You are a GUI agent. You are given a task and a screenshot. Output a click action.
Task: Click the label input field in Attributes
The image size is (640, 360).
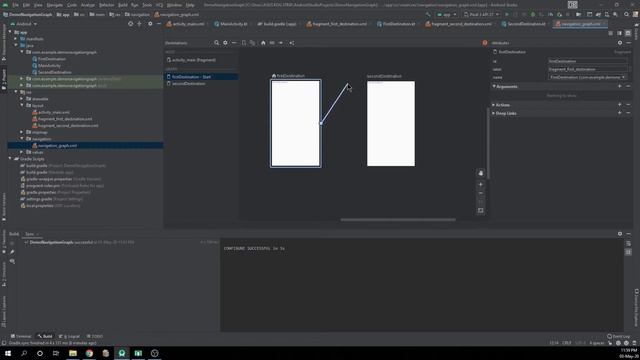point(587,69)
